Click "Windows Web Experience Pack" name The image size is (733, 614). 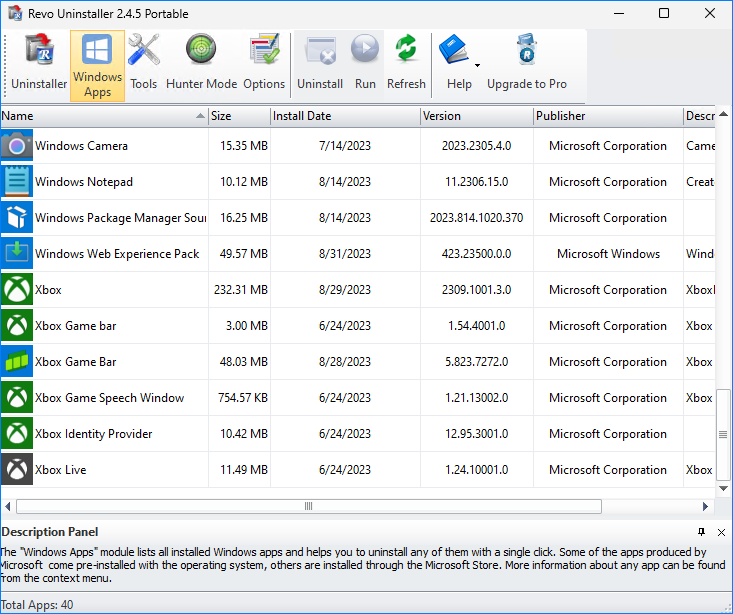click(117, 254)
